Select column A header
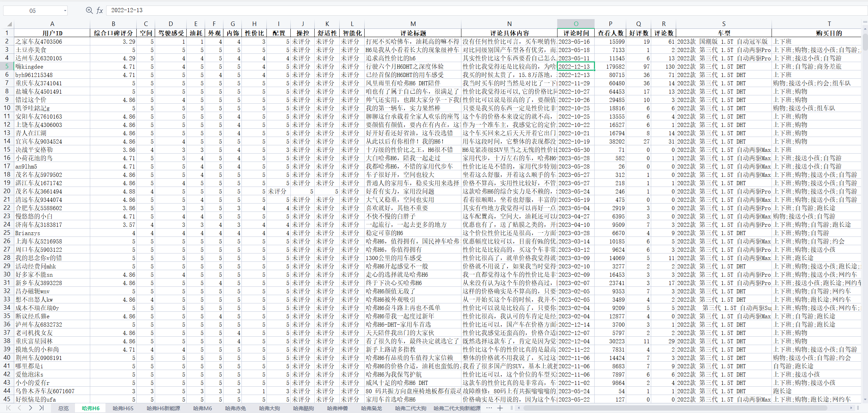 [x=52, y=24]
